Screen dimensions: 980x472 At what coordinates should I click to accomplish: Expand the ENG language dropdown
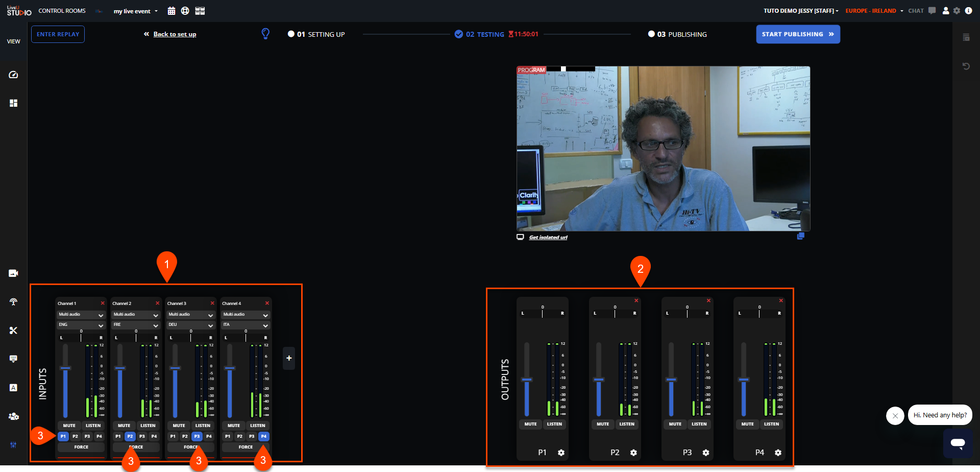point(81,325)
